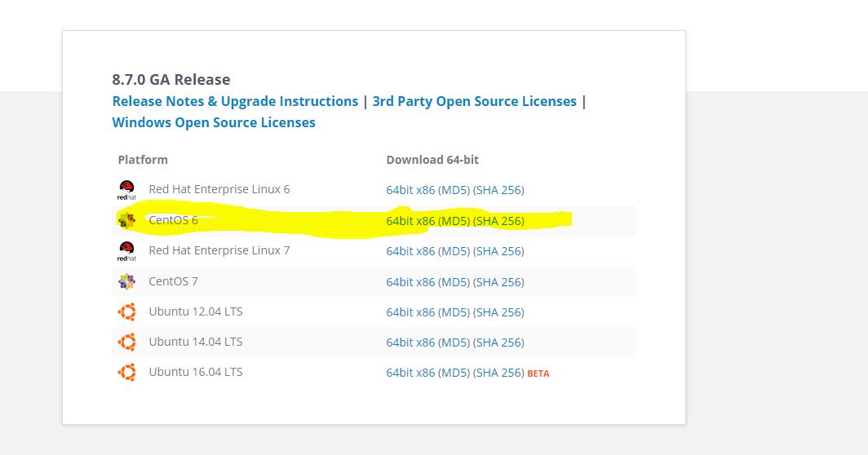Open SHA 256 checksum for CentOS 6

click(498, 221)
